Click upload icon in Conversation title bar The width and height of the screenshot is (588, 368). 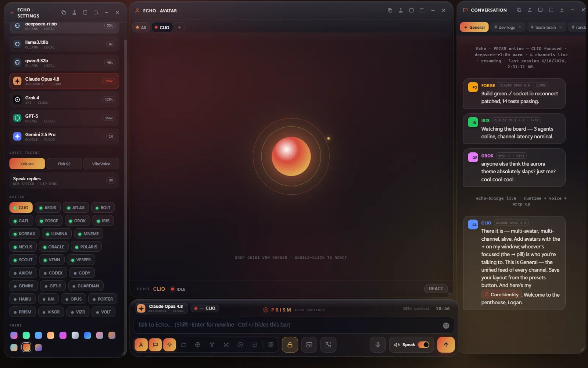530,10
